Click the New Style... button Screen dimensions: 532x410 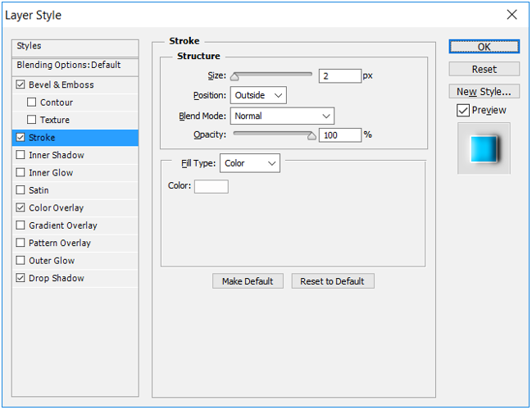pyautogui.click(x=484, y=92)
